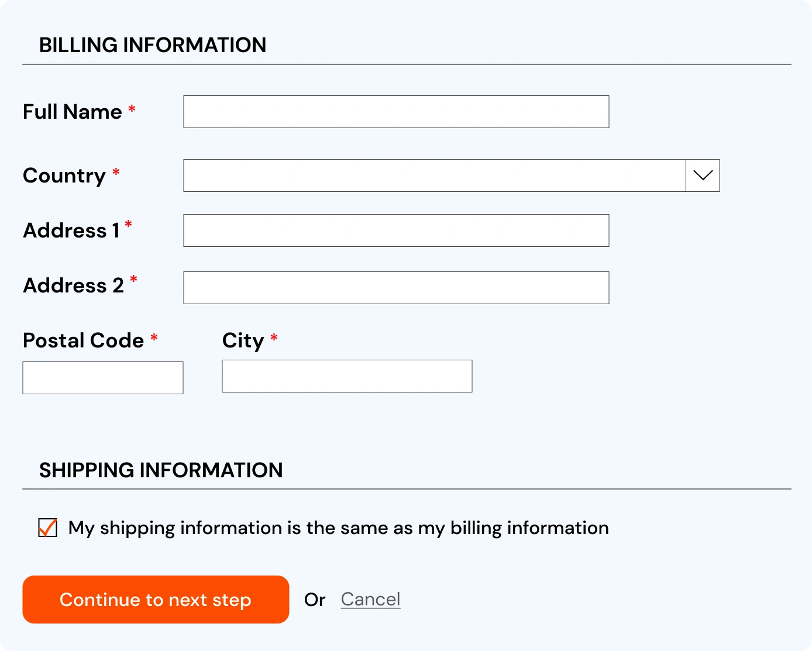Image resolution: width=812 pixels, height=651 pixels.
Task: Click the 'My shipping information is the same' label
Action: (x=339, y=528)
